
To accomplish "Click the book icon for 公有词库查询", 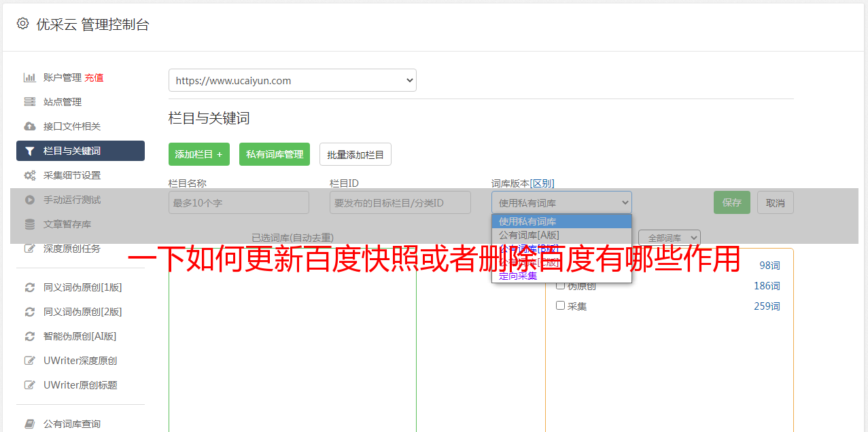I will (x=29, y=424).
